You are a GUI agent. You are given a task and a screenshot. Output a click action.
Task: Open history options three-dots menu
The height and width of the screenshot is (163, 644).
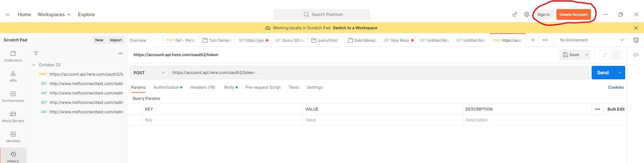tap(120, 53)
